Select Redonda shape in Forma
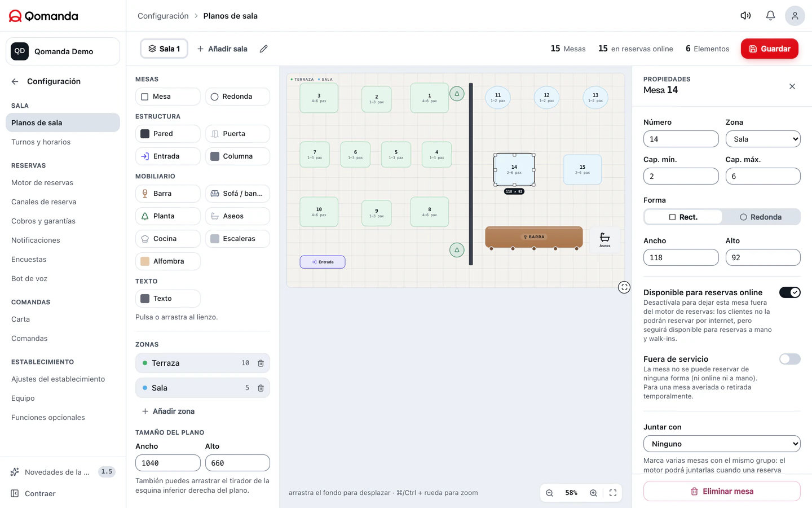The width and height of the screenshot is (812, 508). [x=761, y=217]
